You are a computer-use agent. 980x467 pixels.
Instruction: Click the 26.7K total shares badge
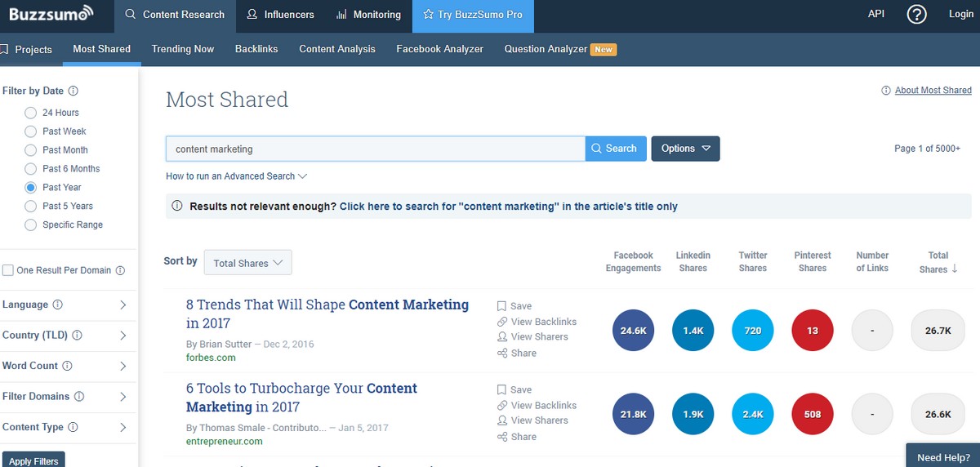click(x=938, y=331)
